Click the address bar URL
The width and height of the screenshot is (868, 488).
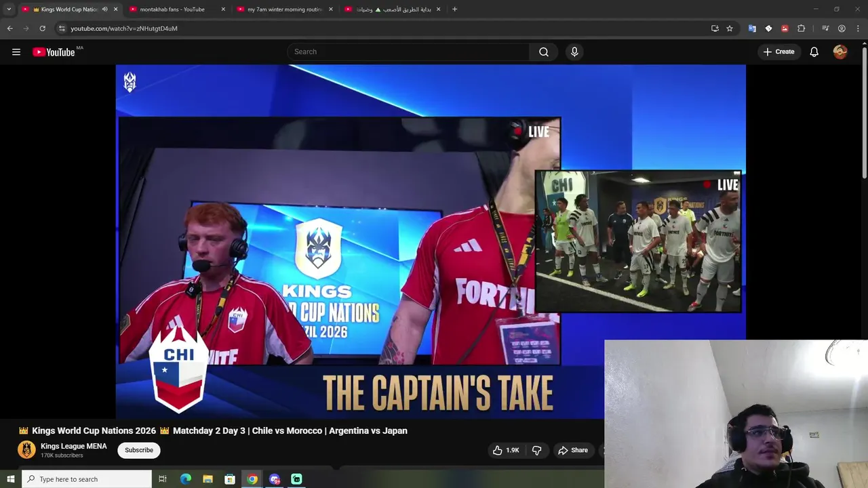[124, 28]
